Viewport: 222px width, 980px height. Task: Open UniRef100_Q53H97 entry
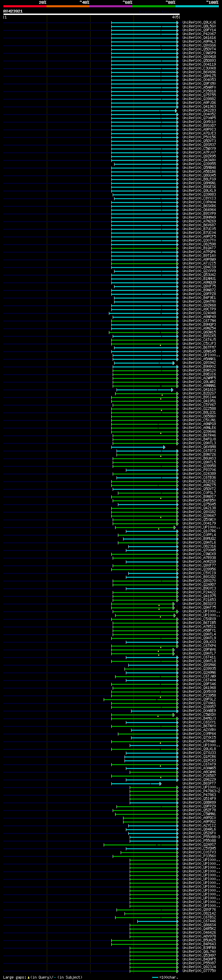pos(199,955)
